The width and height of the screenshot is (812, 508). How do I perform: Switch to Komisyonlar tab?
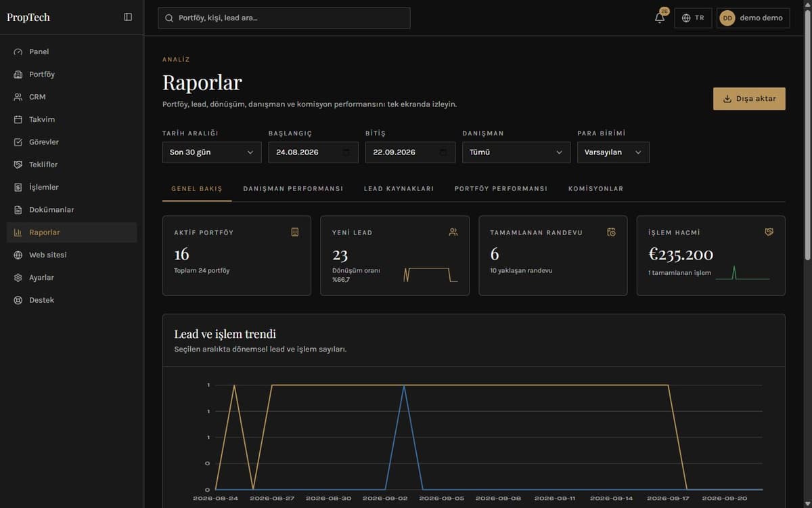pyautogui.click(x=595, y=189)
